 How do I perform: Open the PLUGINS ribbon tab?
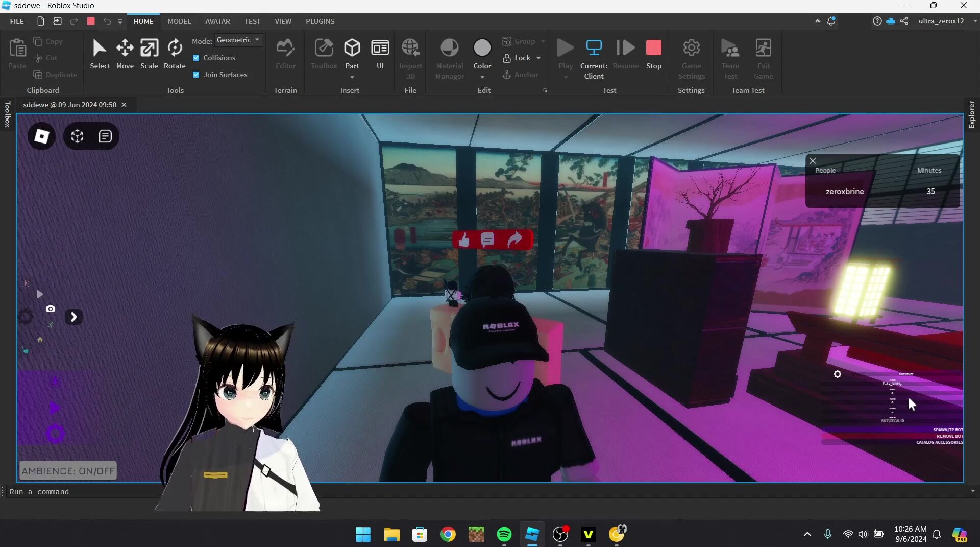tap(320, 21)
